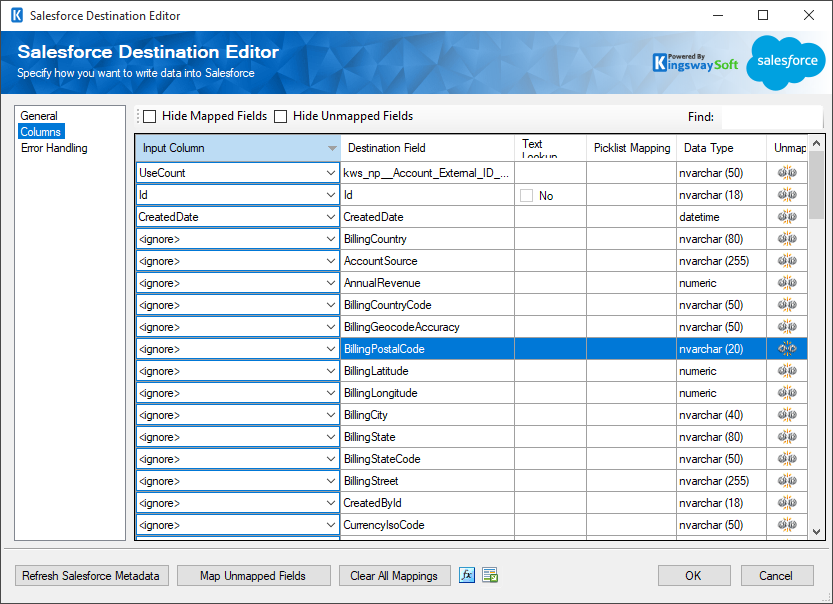The width and height of the screenshot is (833, 604).
Task: Click the KingswaySoft logo
Action: [x=695, y=63]
